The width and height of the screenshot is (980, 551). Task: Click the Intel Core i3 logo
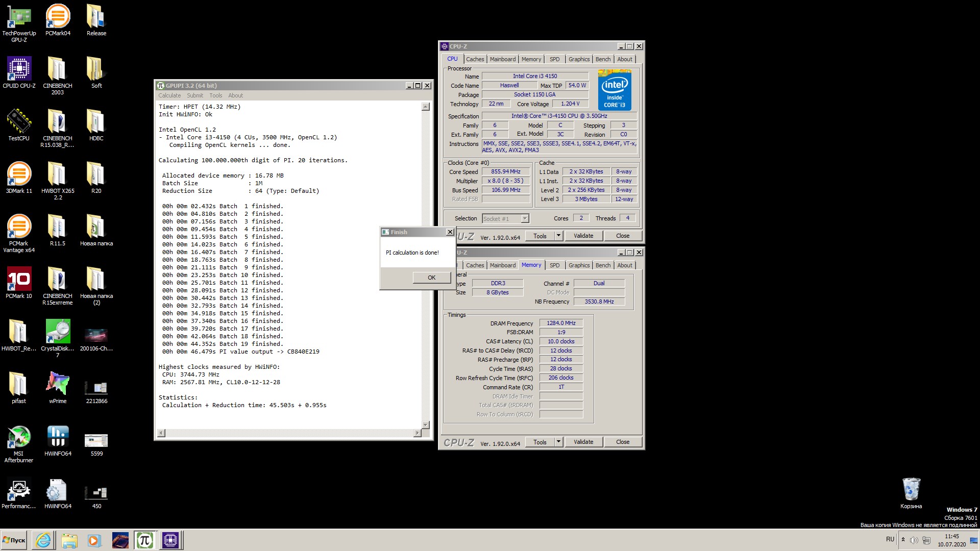(x=615, y=90)
